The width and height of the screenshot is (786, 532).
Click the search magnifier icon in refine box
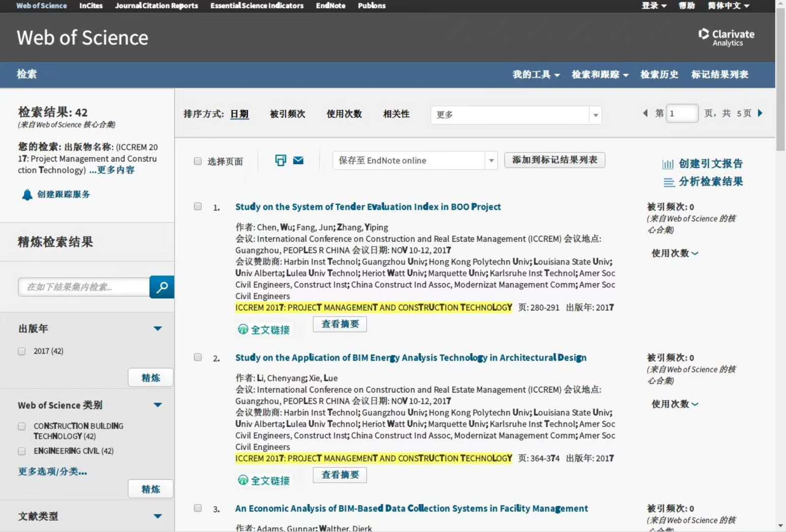click(162, 287)
